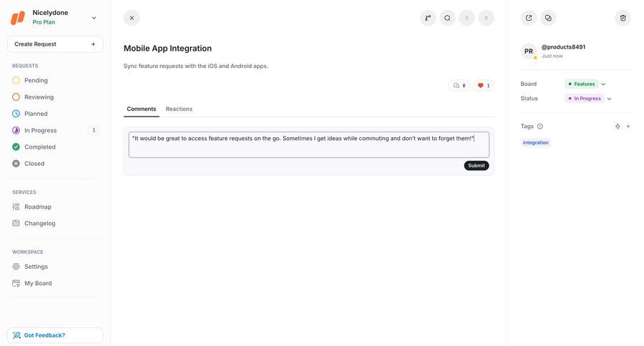Image resolution: width=644 pixels, height=346 pixels.
Task: Expand the Nicelydone workspace switcher
Action: click(94, 18)
